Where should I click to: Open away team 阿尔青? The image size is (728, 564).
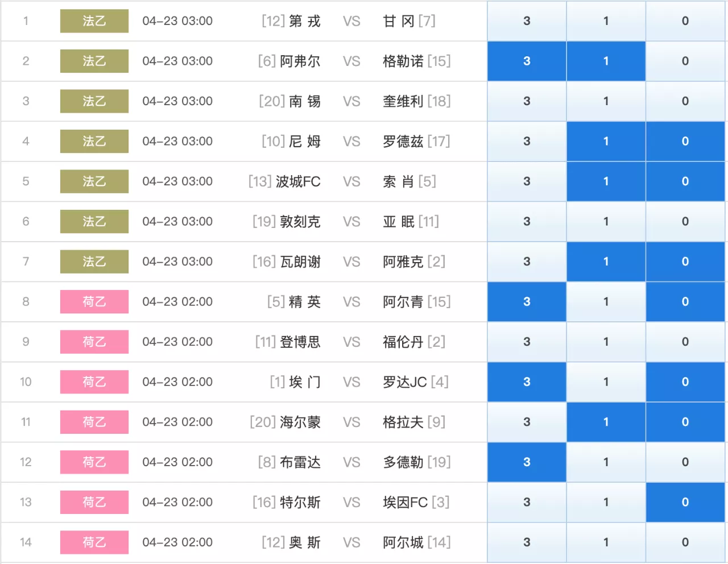(403, 301)
